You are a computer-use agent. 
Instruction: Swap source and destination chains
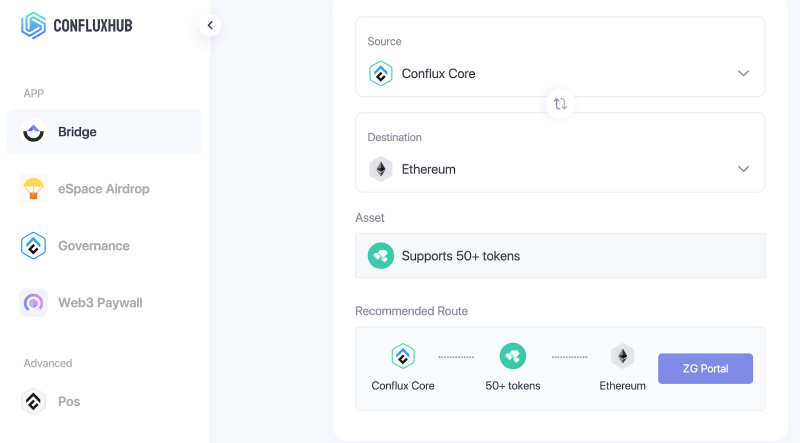(560, 104)
